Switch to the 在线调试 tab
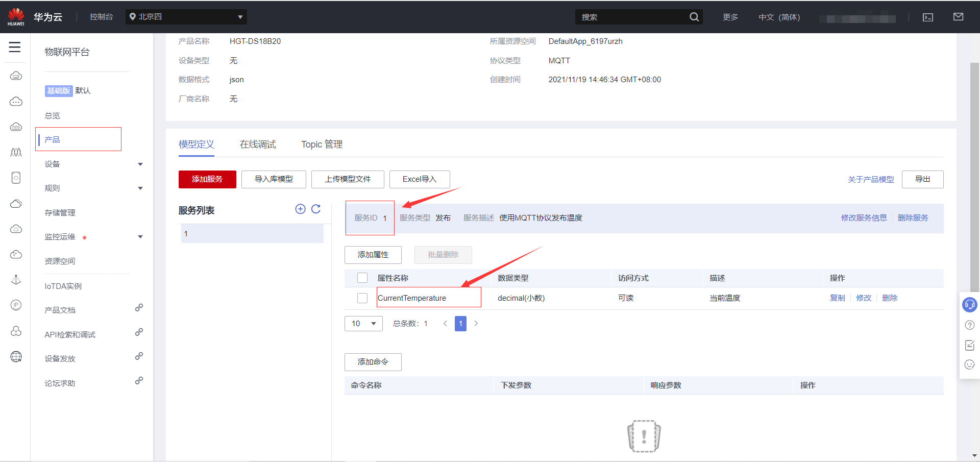 [258, 144]
